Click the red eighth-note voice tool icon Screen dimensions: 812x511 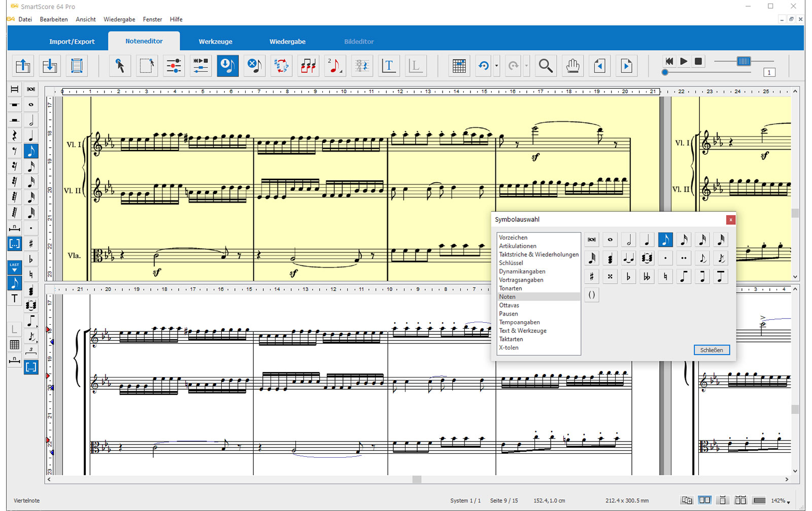[x=335, y=66]
